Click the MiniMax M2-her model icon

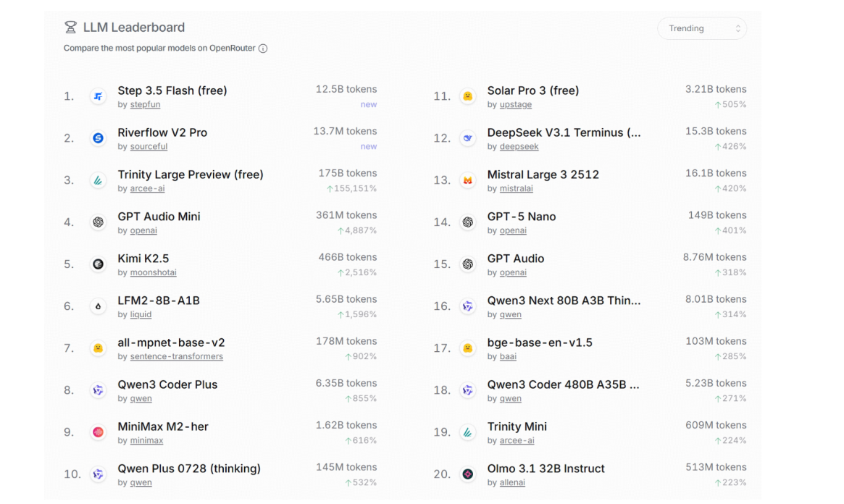[98, 432]
